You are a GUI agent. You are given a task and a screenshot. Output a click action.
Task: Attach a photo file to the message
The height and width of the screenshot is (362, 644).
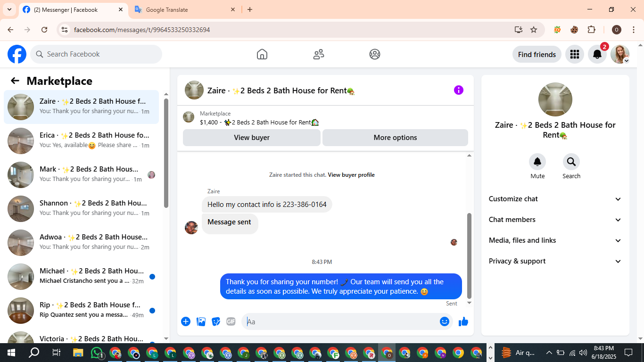(201, 321)
